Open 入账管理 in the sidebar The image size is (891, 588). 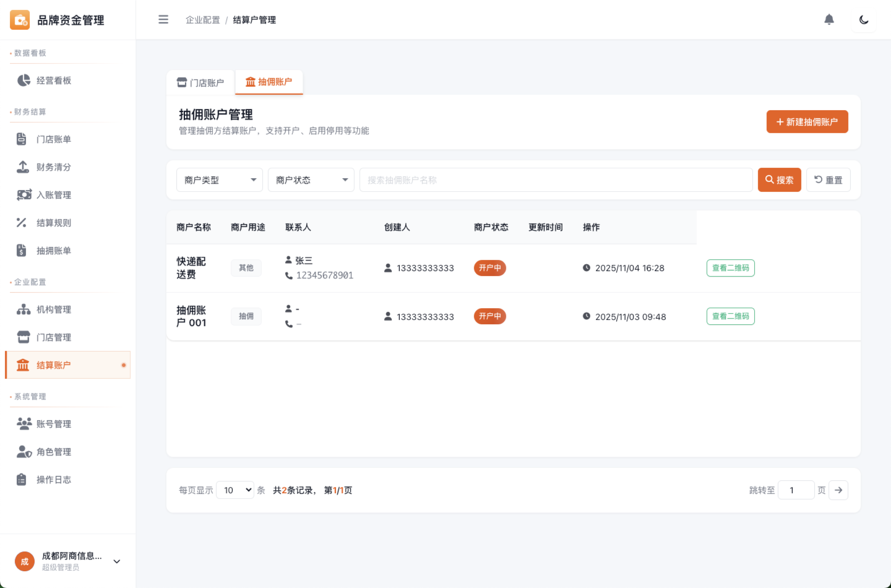[54, 195]
